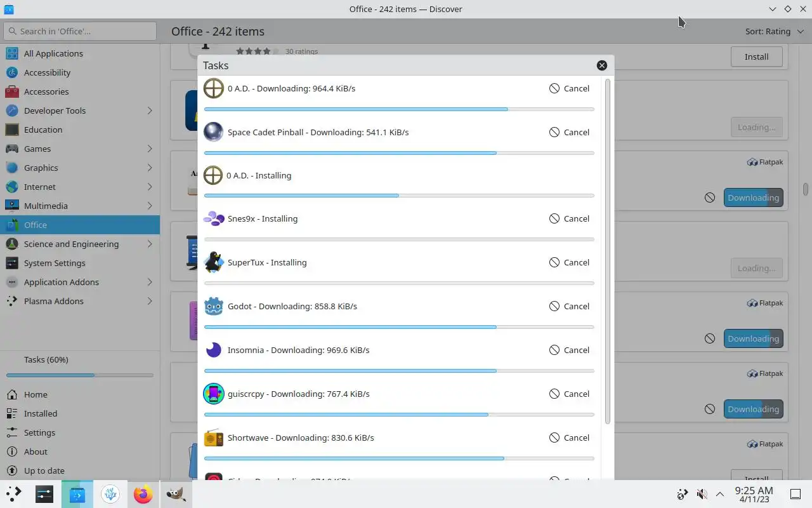Open Discover Settings page
812x508 pixels.
80,432
